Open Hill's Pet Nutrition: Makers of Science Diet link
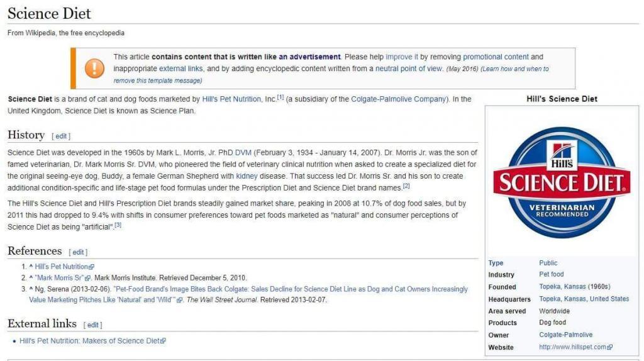The height and width of the screenshot is (361, 644). pos(89,341)
